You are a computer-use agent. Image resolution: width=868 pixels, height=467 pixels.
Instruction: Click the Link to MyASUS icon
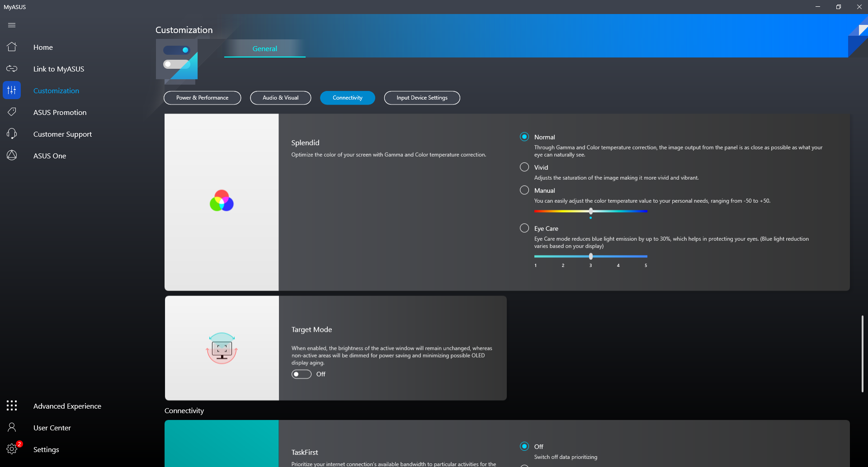click(x=12, y=69)
